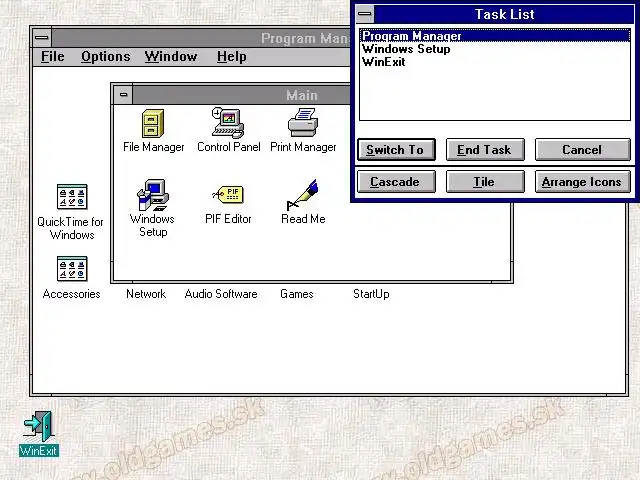
Task: Click the Task List title bar
Action: [504, 14]
